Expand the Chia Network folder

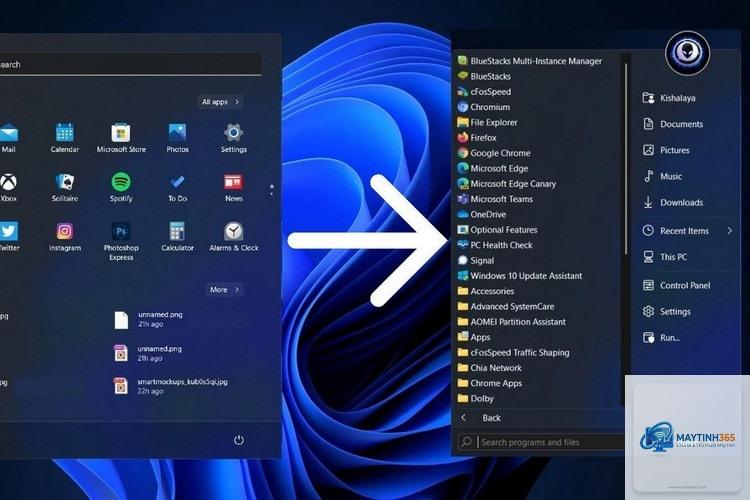pos(489,367)
